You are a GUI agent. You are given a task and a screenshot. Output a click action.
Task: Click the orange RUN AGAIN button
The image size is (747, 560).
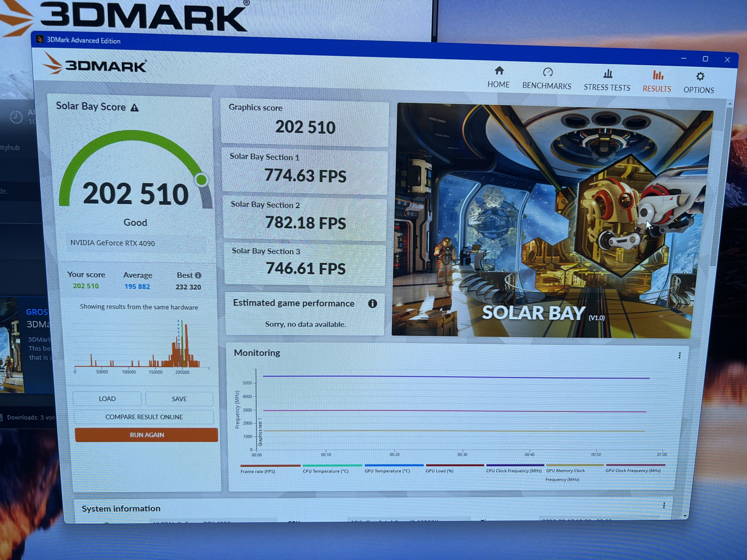click(146, 435)
